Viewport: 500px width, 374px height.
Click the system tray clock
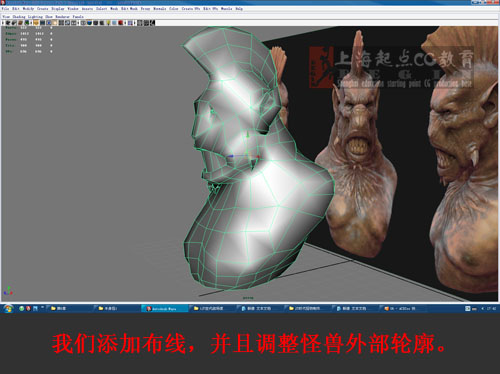click(491, 309)
